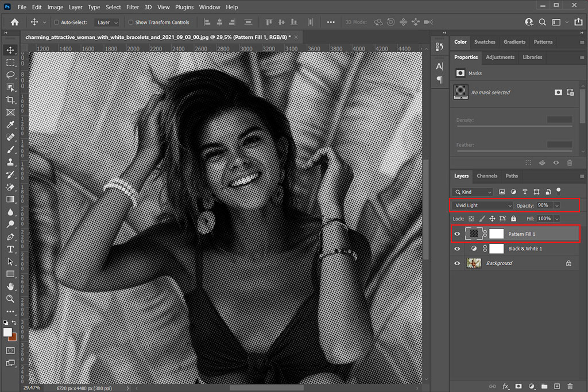Image resolution: width=588 pixels, height=392 pixels.
Task: Select the Eraser tool
Action: (10, 187)
